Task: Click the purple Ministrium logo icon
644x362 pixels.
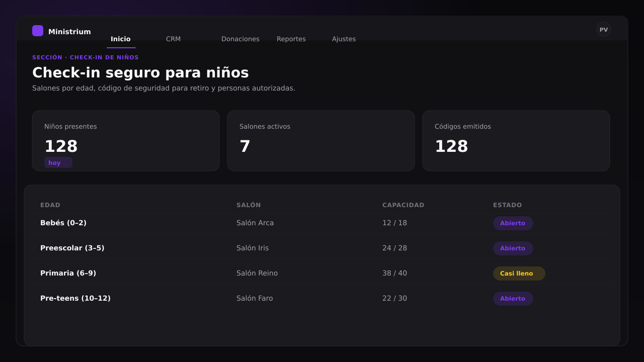Action: [38, 31]
